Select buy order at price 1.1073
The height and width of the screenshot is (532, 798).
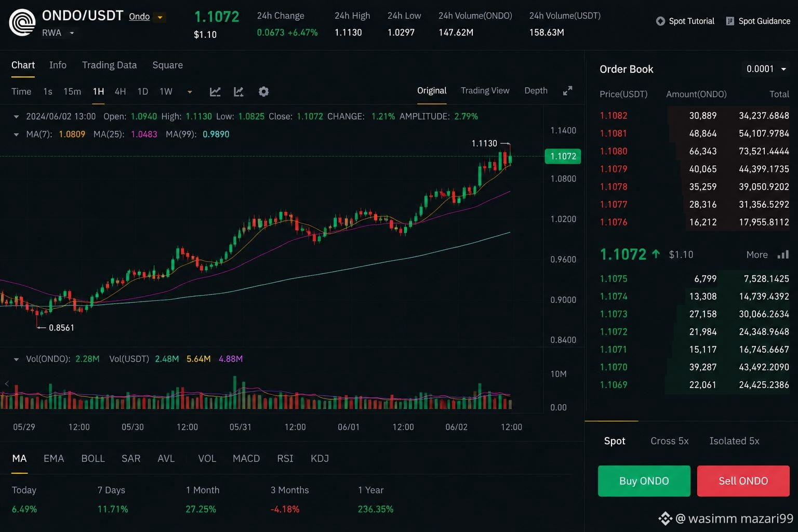(x=694, y=314)
